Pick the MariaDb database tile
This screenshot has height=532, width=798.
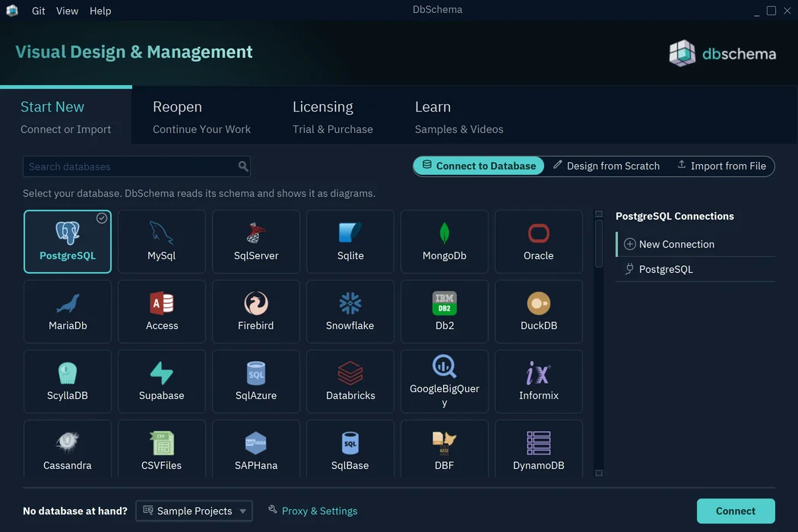point(67,312)
